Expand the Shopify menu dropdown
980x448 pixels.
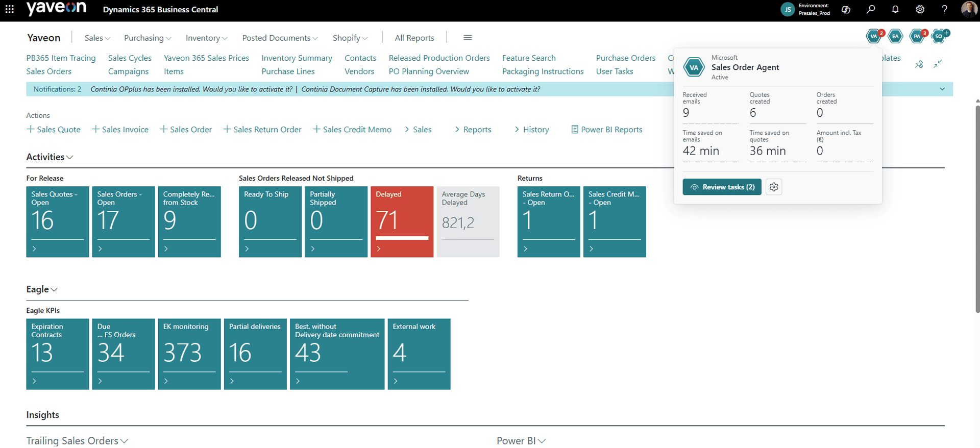pyautogui.click(x=350, y=38)
